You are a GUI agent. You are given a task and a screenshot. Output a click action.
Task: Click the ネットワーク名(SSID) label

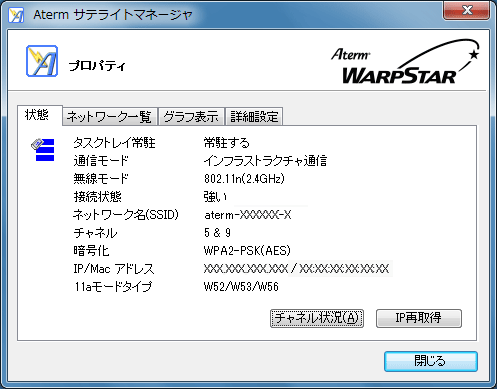point(126,215)
